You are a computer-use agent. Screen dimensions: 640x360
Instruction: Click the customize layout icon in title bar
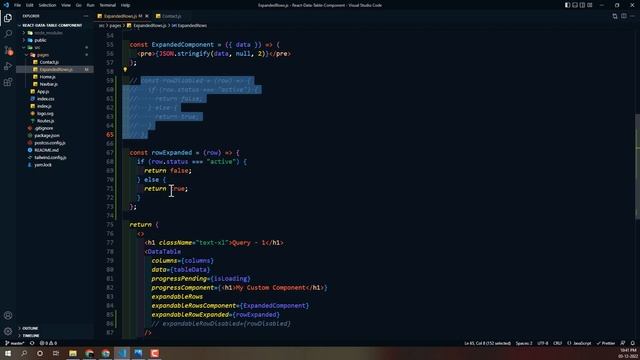(x=590, y=5)
